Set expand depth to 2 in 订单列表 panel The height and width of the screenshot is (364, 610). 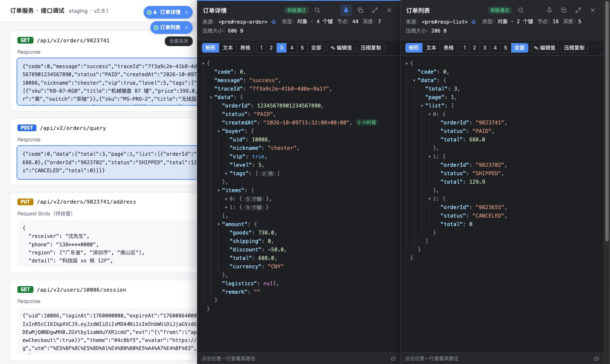pos(474,48)
